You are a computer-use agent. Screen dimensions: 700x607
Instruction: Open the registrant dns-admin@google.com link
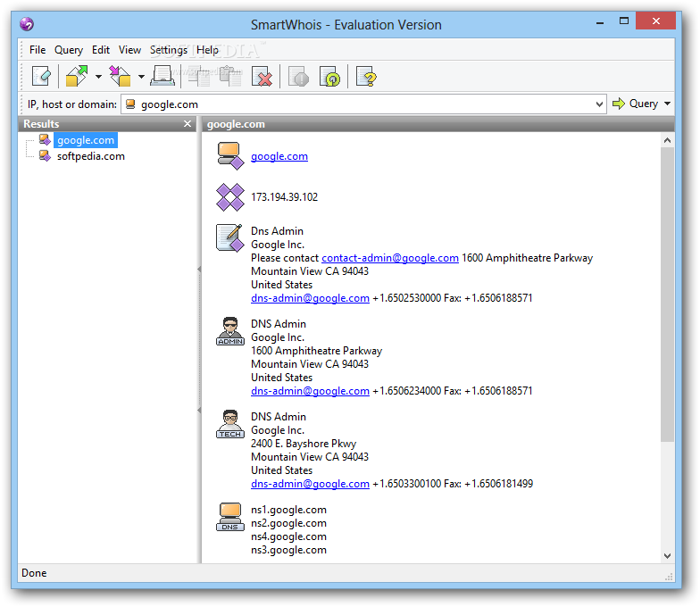(311, 298)
